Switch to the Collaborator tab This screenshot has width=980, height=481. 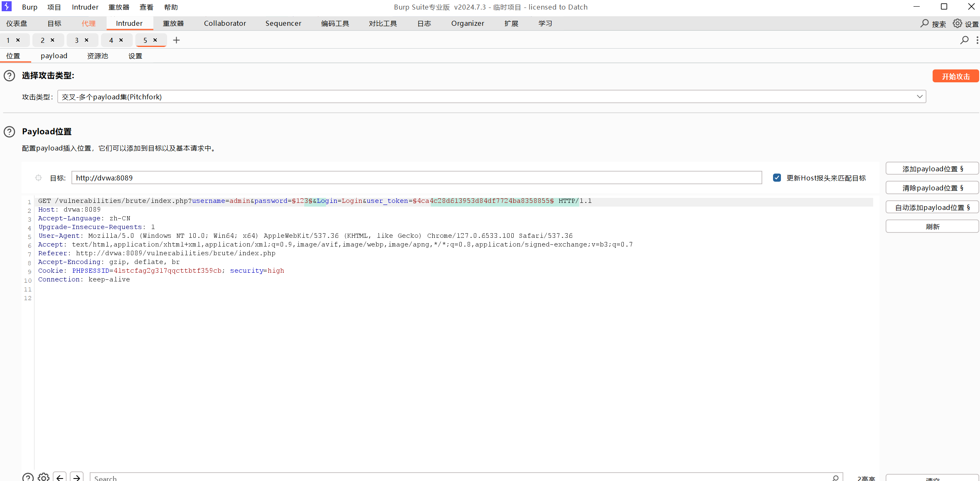(225, 23)
